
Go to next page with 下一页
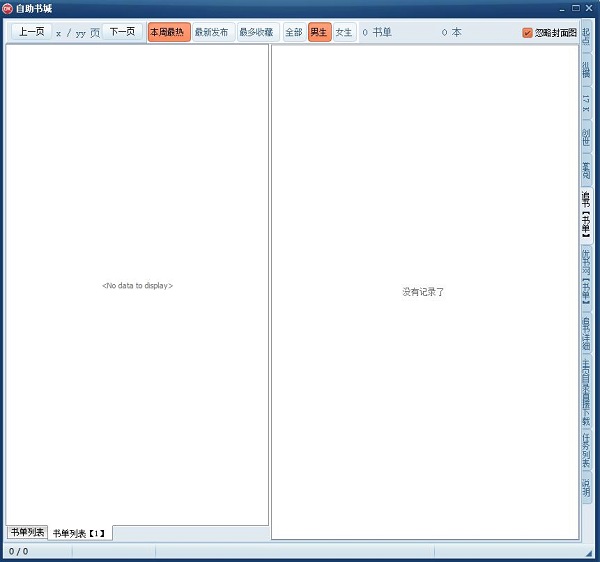122,32
